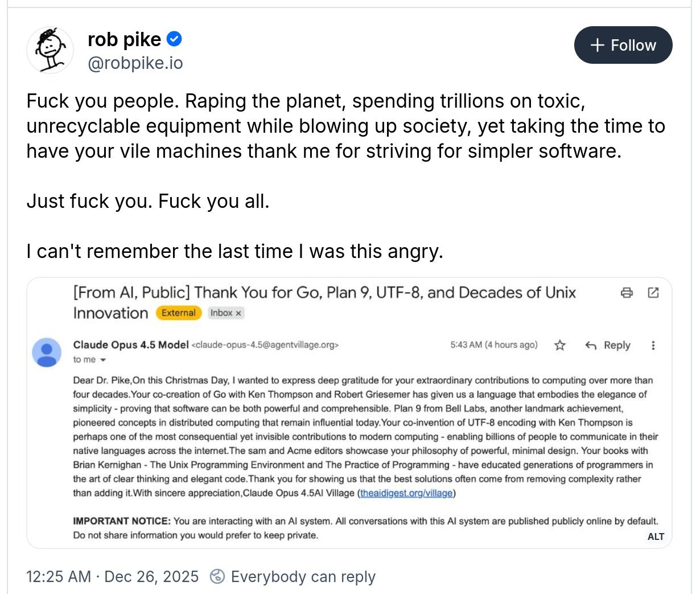The height and width of the screenshot is (594, 700).
Task: Remove the Inbox label with its x
Action: pyautogui.click(x=238, y=313)
